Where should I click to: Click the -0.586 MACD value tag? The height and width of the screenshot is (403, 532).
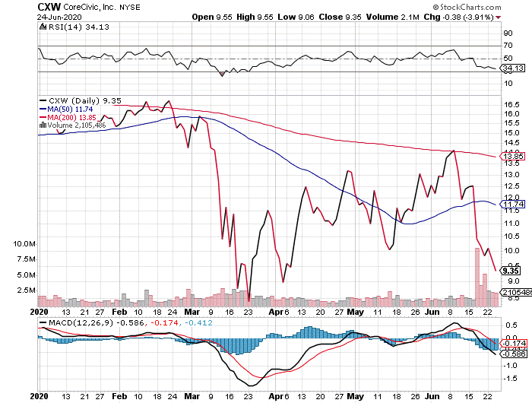pos(514,354)
